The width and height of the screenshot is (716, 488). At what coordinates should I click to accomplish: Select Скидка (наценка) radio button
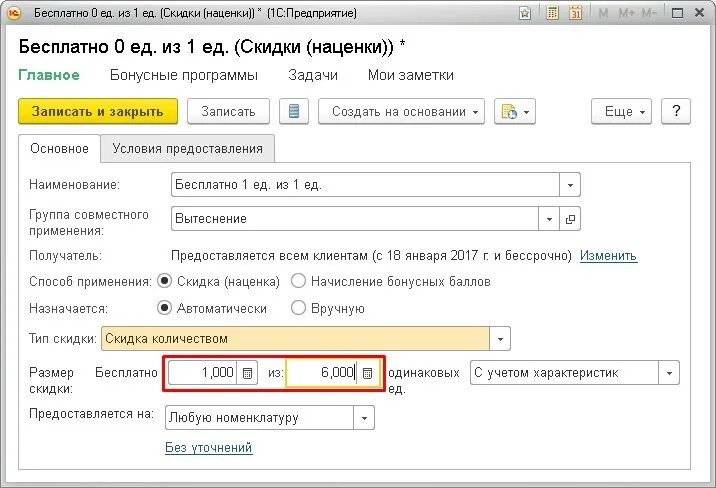pos(164,281)
